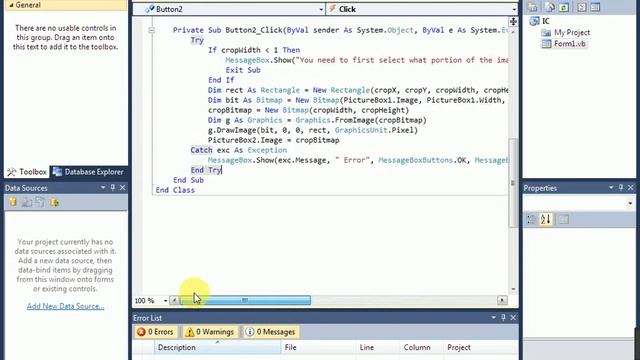This screenshot has height=360, width=640.
Task: Click second icon in Data Sources toolbar
Action: pos(27,202)
